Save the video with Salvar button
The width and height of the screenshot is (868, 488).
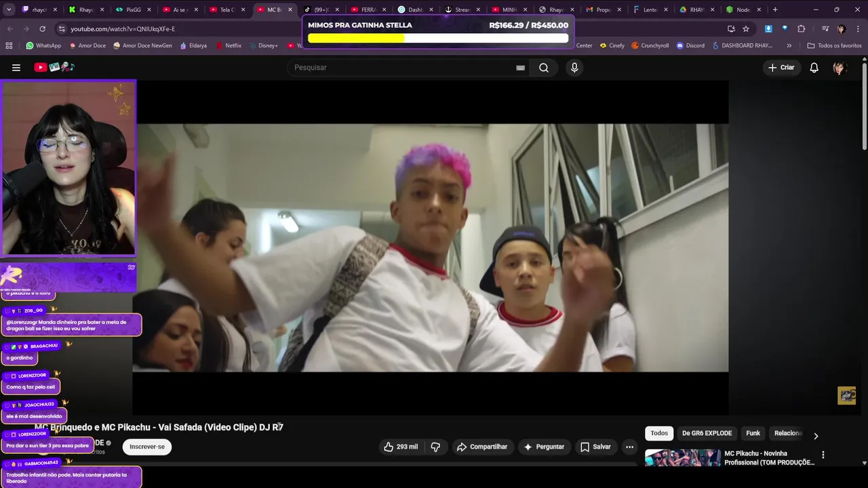tap(595, 447)
